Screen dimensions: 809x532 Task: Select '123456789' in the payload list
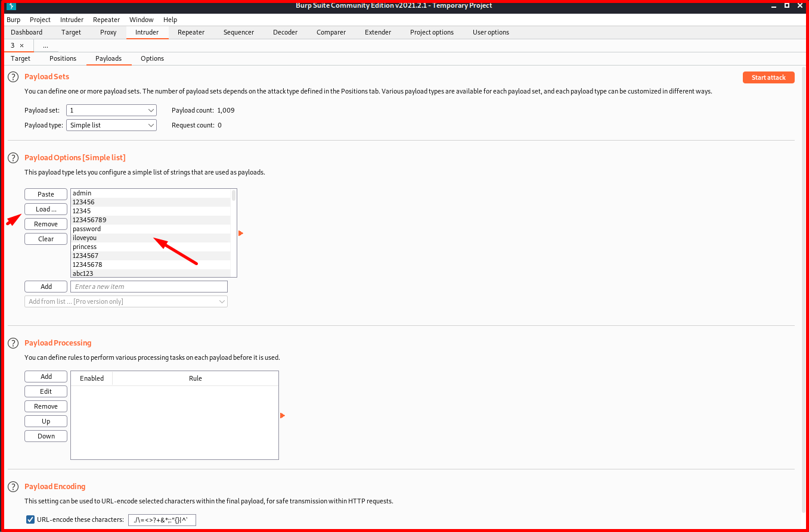tap(151, 220)
